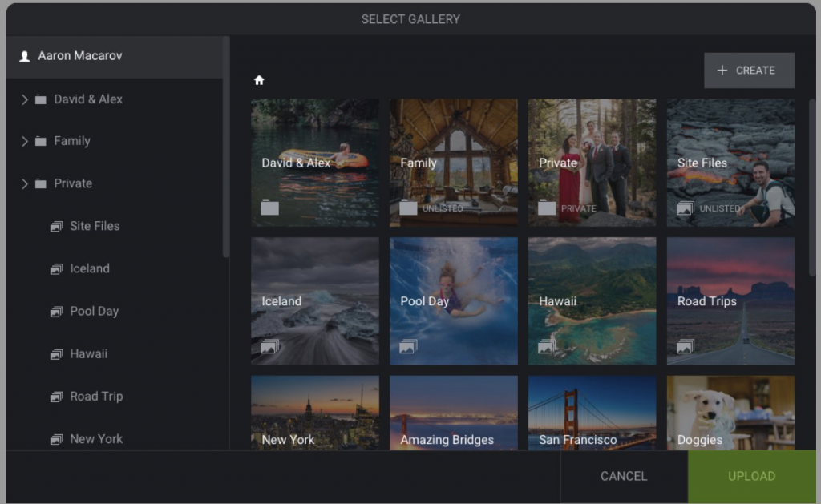Open the Pool Day gallery thumbnail

[x=454, y=301]
